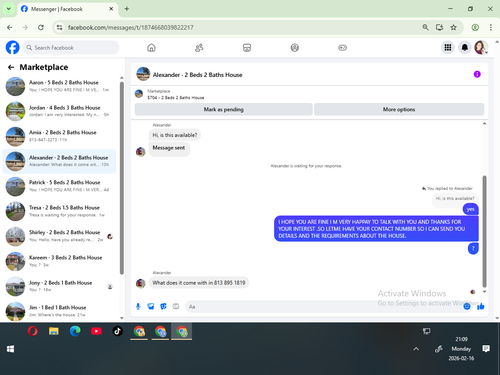Bookmark this page with star icon

(453, 27)
